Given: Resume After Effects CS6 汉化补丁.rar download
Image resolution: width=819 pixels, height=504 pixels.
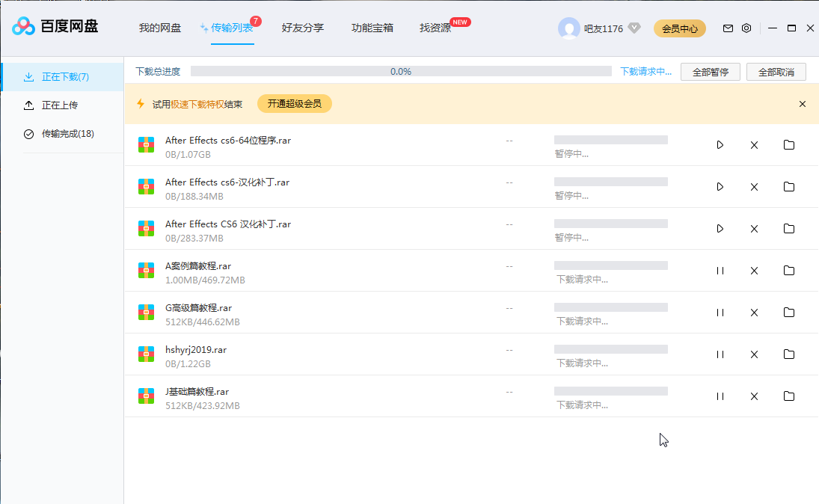Looking at the screenshot, I should (x=720, y=228).
